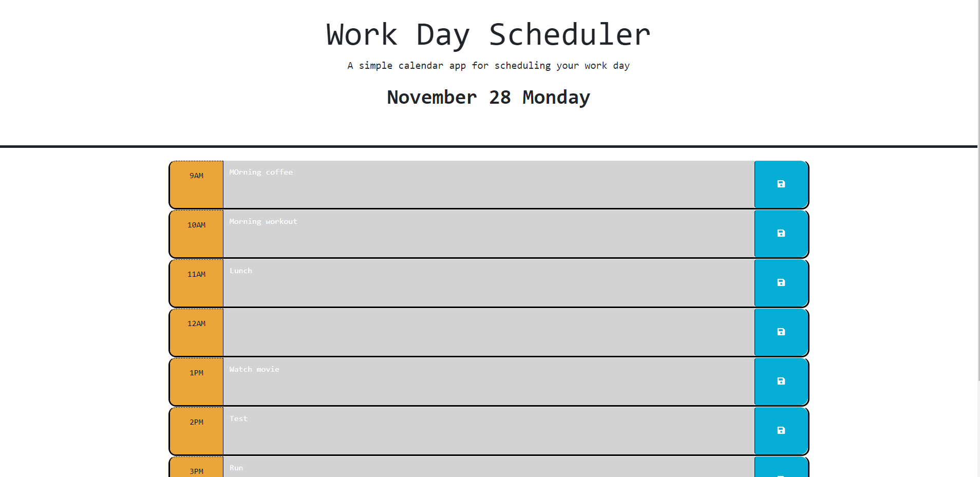
Task: Click the empty 12AM description field
Action: pyautogui.click(x=488, y=332)
